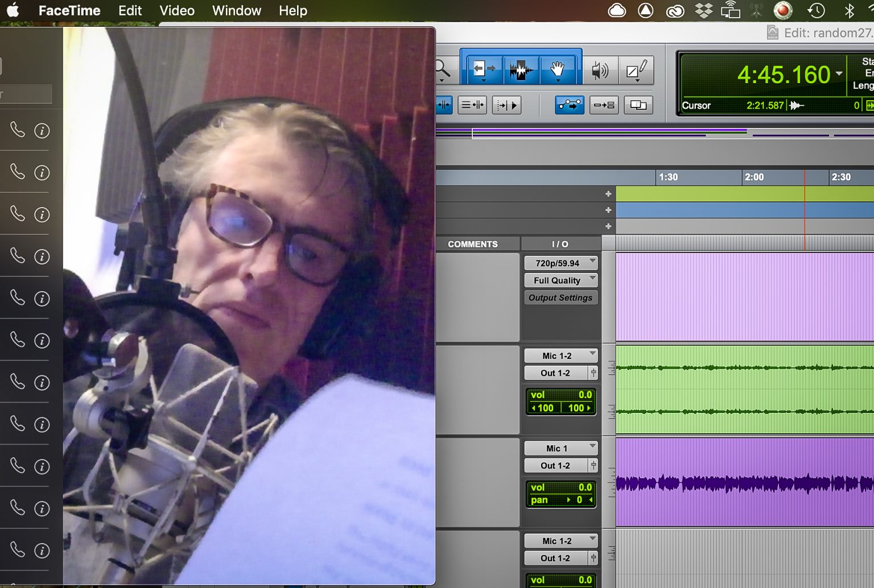Choose the Scrubber speaker tool

coord(599,71)
